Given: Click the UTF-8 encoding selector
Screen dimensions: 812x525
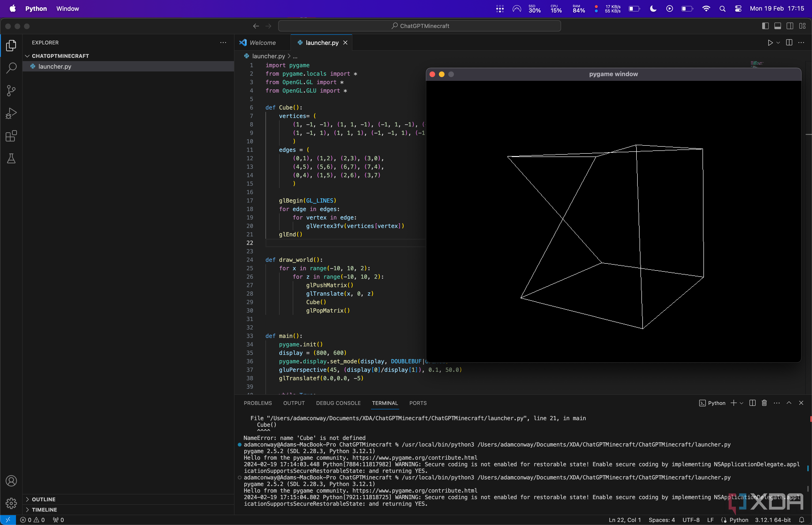Looking at the screenshot, I should tap(691, 520).
